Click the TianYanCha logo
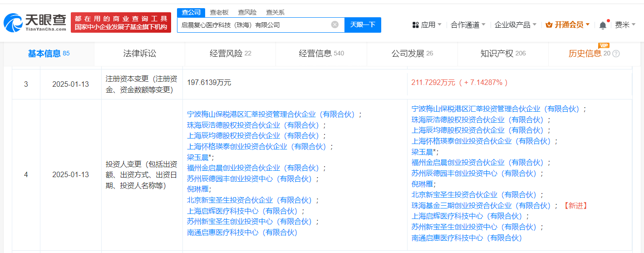The image size is (644, 253). pyautogui.click(x=35, y=22)
